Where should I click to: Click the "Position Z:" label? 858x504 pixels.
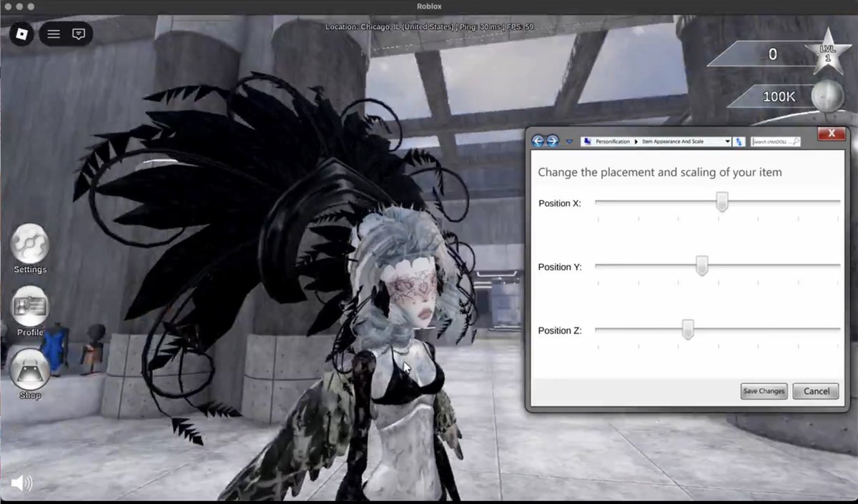[560, 330]
